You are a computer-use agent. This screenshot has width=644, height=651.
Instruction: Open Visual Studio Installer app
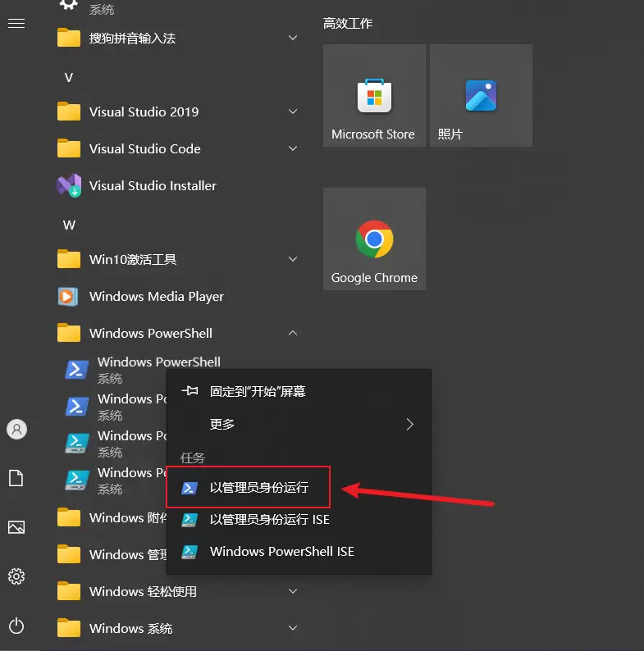tap(153, 186)
